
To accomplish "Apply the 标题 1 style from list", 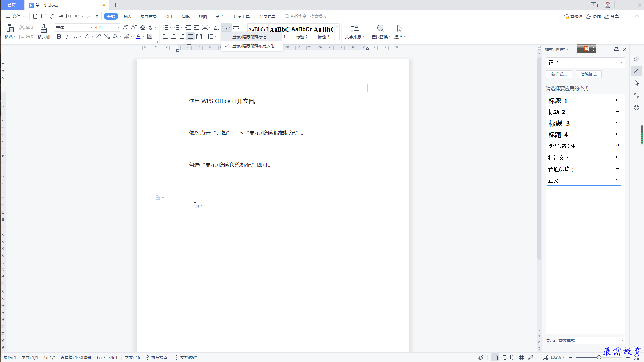I will pos(584,101).
